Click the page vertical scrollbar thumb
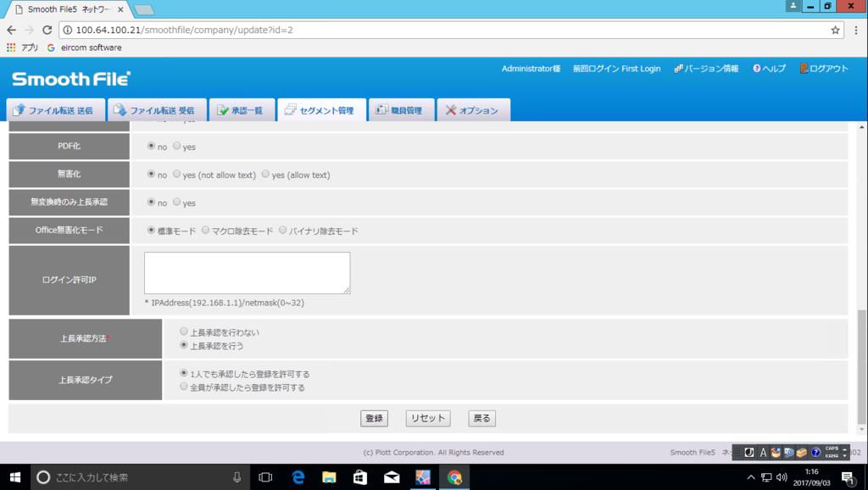Viewport: 868px width, 490px height. click(861, 366)
